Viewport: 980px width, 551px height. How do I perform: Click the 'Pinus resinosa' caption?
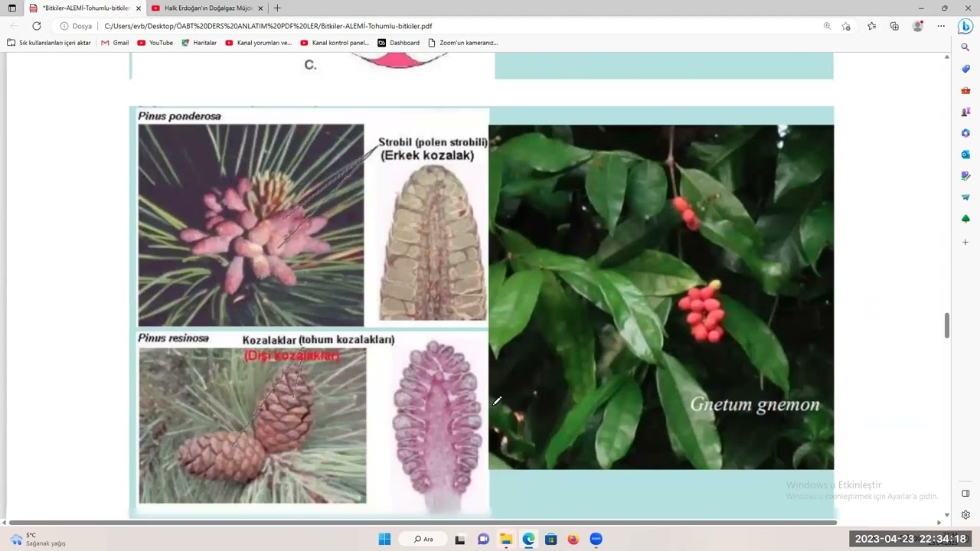point(173,338)
